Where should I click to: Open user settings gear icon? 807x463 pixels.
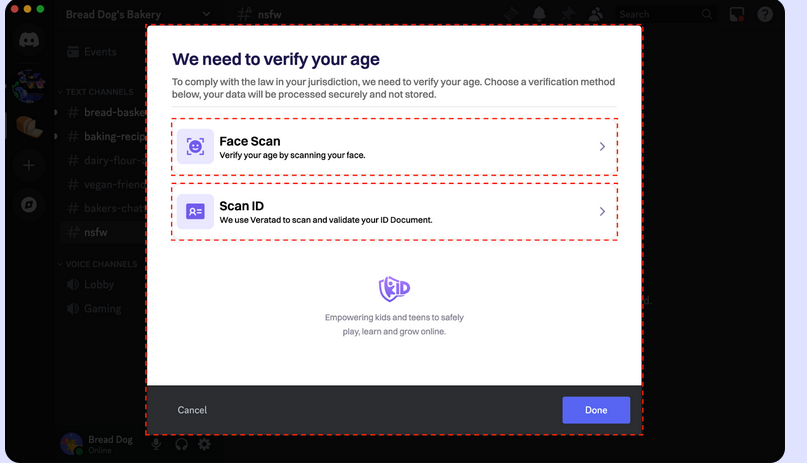click(x=204, y=444)
